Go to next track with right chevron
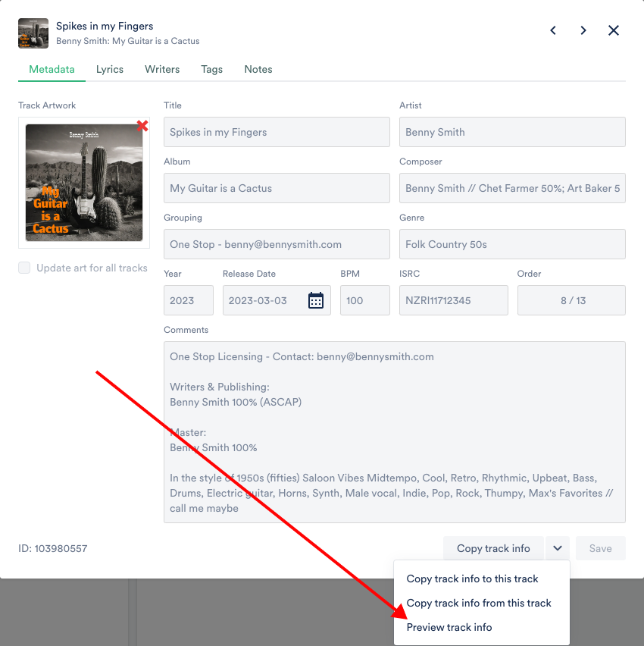644x646 pixels. click(583, 30)
